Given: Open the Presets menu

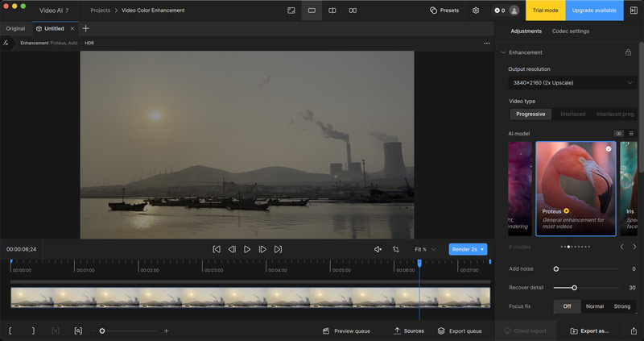Looking at the screenshot, I should (444, 10).
